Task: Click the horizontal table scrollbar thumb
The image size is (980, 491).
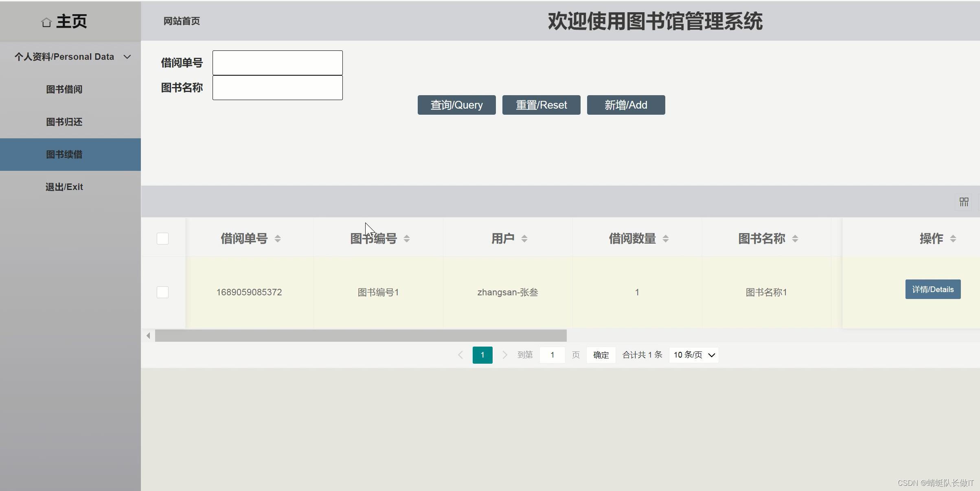Action: pos(360,336)
